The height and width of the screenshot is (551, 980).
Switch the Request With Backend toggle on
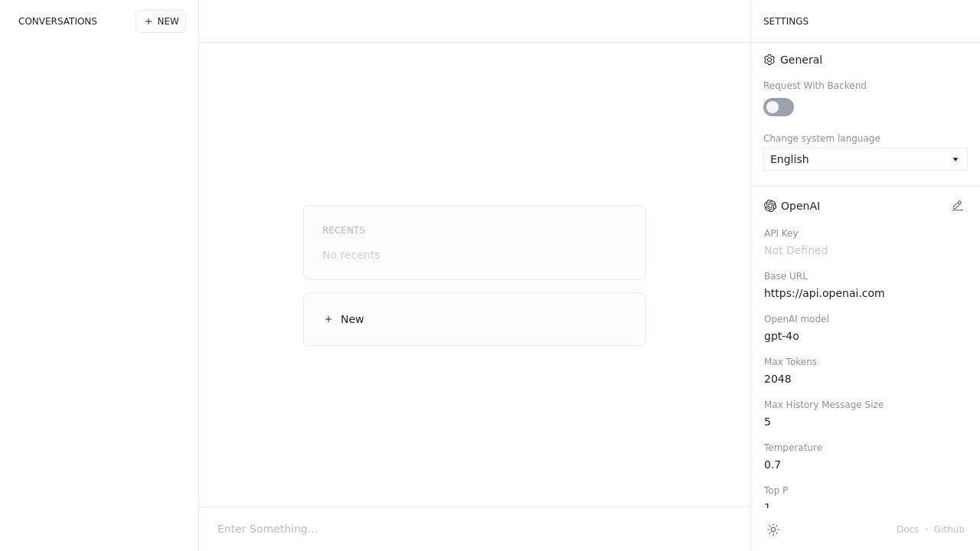[x=779, y=107]
